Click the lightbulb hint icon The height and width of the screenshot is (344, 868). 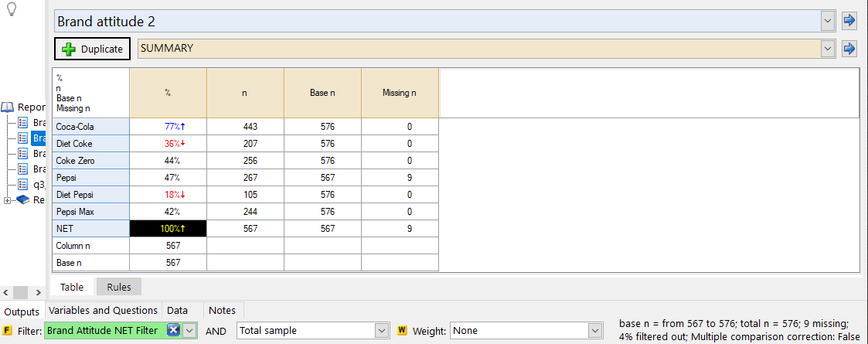click(11, 9)
